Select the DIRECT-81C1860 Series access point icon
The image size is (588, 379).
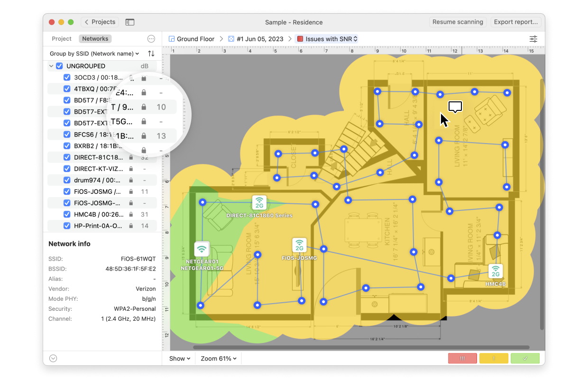coord(259,202)
